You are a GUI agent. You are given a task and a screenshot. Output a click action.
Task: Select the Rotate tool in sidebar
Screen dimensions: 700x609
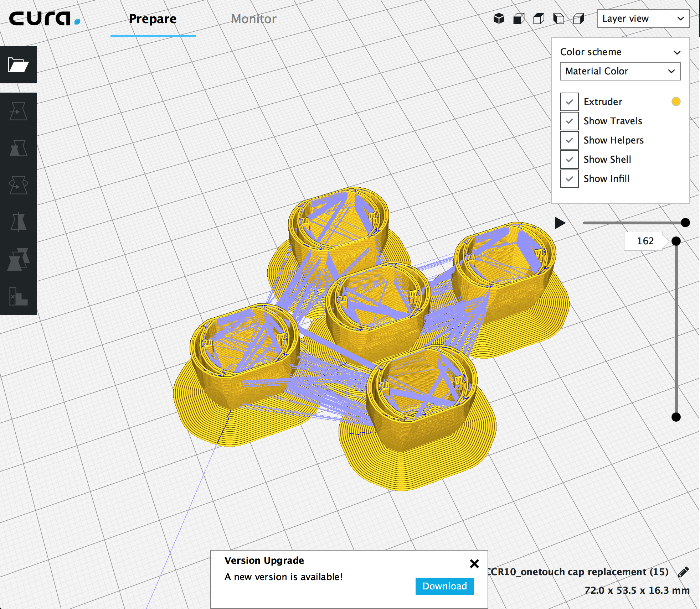(x=18, y=185)
